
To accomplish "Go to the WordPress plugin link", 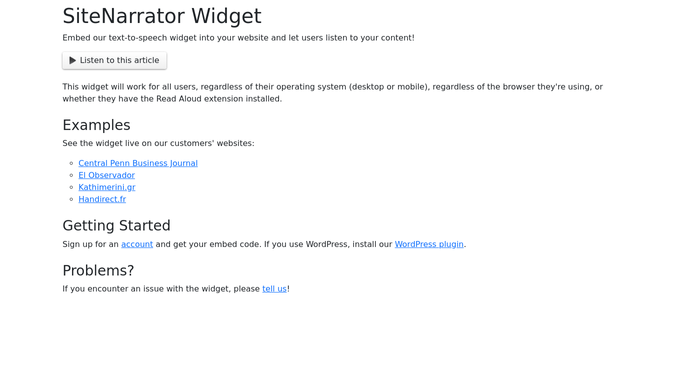I will [429, 244].
